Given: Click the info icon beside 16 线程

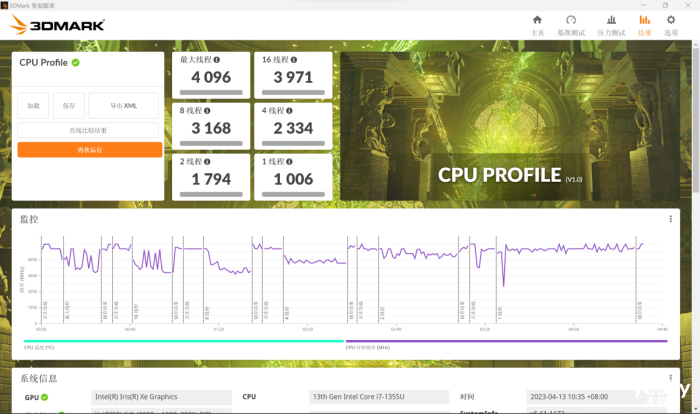Looking at the screenshot, I should [x=295, y=60].
